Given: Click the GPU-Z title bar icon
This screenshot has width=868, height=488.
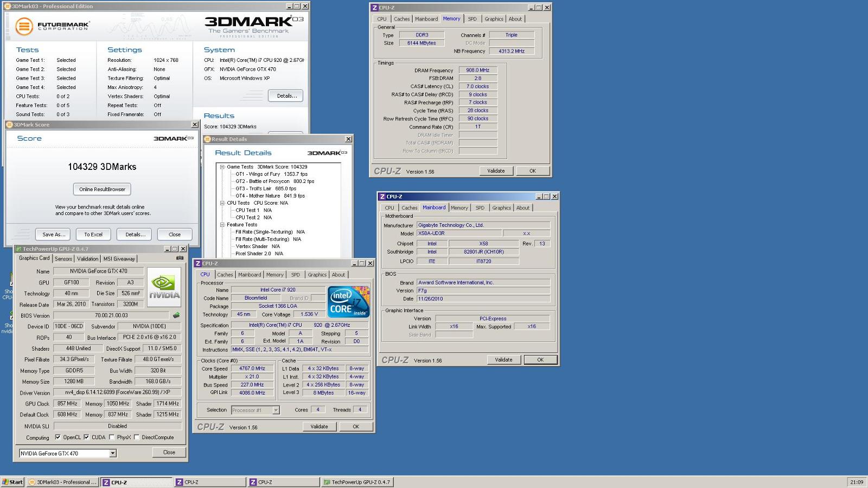Looking at the screenshot, I should pyautogui.click(x=19, y=249).
